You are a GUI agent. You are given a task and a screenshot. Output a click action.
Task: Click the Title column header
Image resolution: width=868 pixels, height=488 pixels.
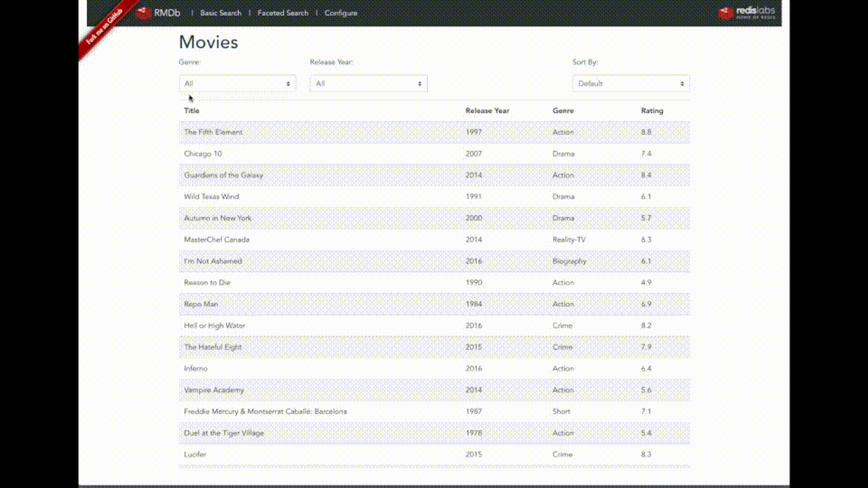pyautogui.click(x=191, y=111)
